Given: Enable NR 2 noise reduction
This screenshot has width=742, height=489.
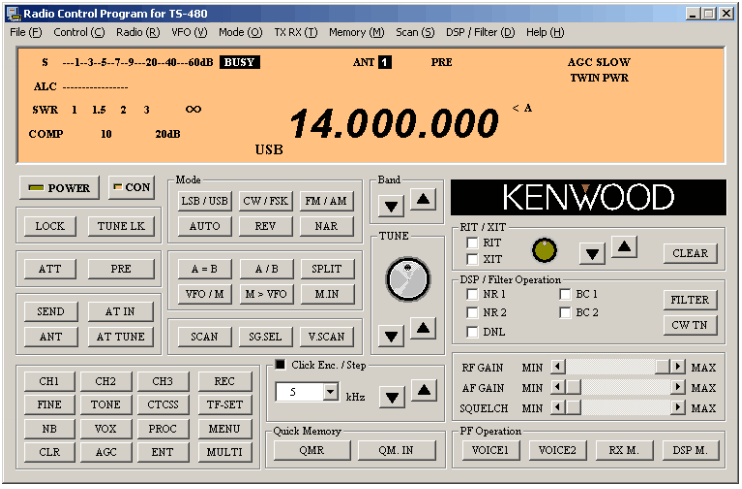Looking at the screenshot, I should [472, 312].
